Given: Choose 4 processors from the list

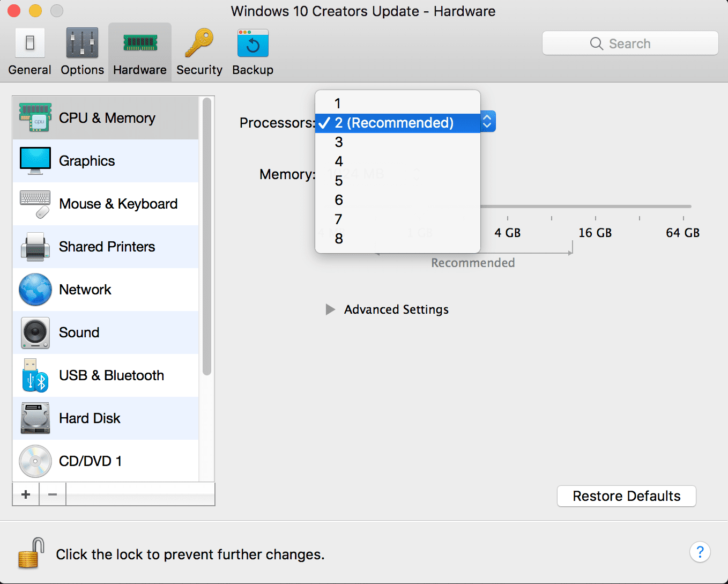Looking at the screenshot, I should (x=398, y=161).
